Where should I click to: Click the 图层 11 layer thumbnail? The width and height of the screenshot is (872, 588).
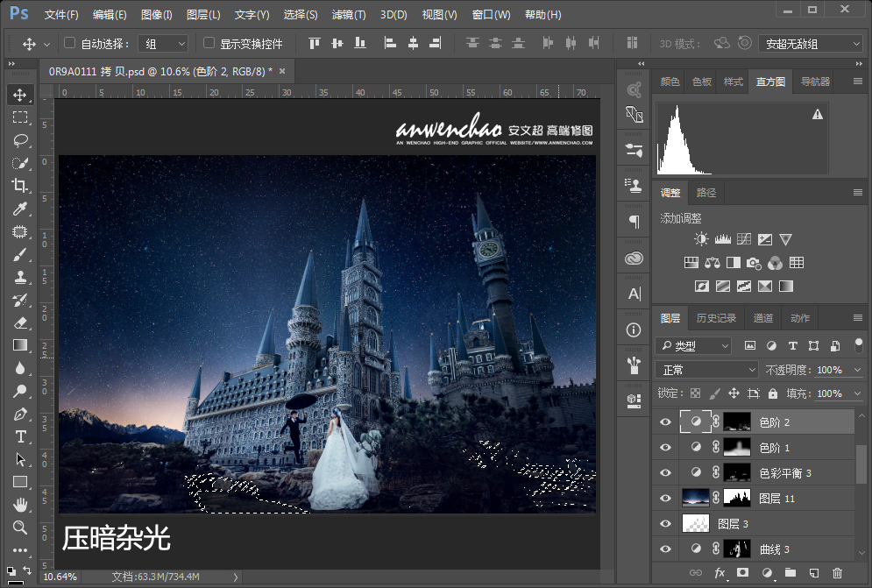pos(696,498)
